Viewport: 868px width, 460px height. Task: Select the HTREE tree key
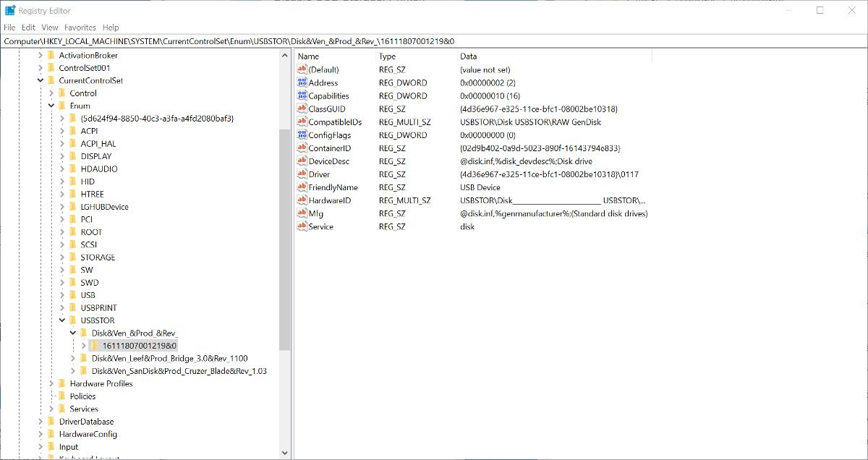click(x=92, y=194)
